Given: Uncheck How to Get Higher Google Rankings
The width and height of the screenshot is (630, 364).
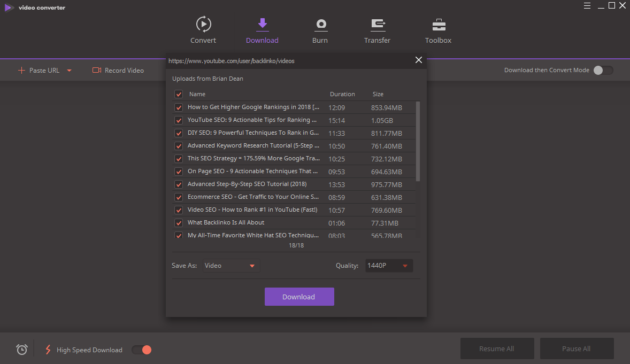Looking at the screenshot, I should tap(179, 107).
